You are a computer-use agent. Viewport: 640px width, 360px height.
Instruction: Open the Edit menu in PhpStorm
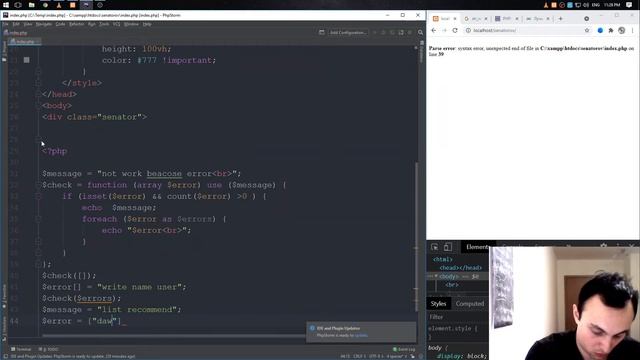pyautogui.click(x=16, y=24)
